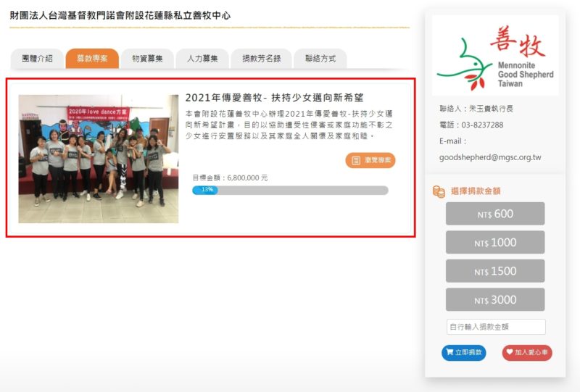Focus the 自行輸入捐款金額 input field
The image size is (580, 392).
(496, 327)
